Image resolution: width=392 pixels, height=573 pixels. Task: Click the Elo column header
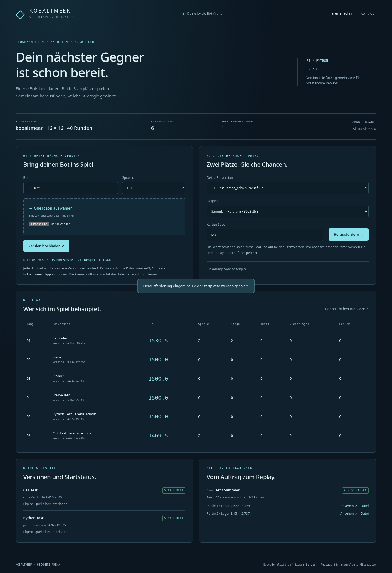pos(151,324)
